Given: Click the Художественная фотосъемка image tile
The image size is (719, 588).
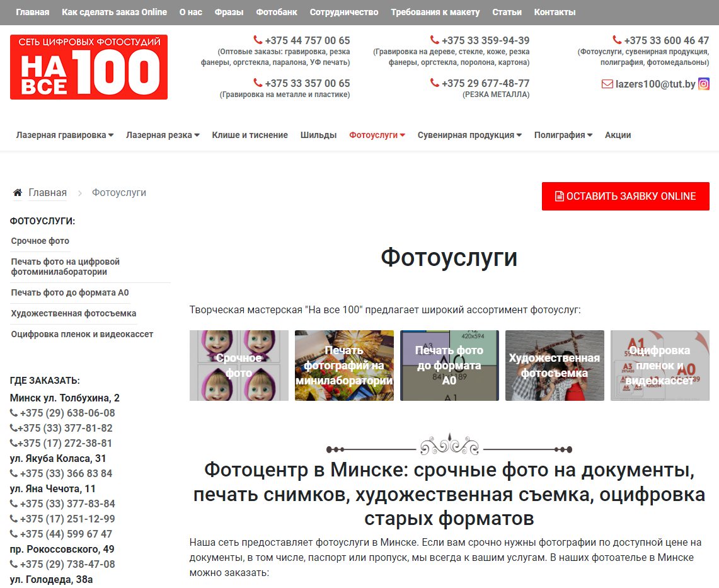Looking at the screenshot, I should tap(555, 366).
